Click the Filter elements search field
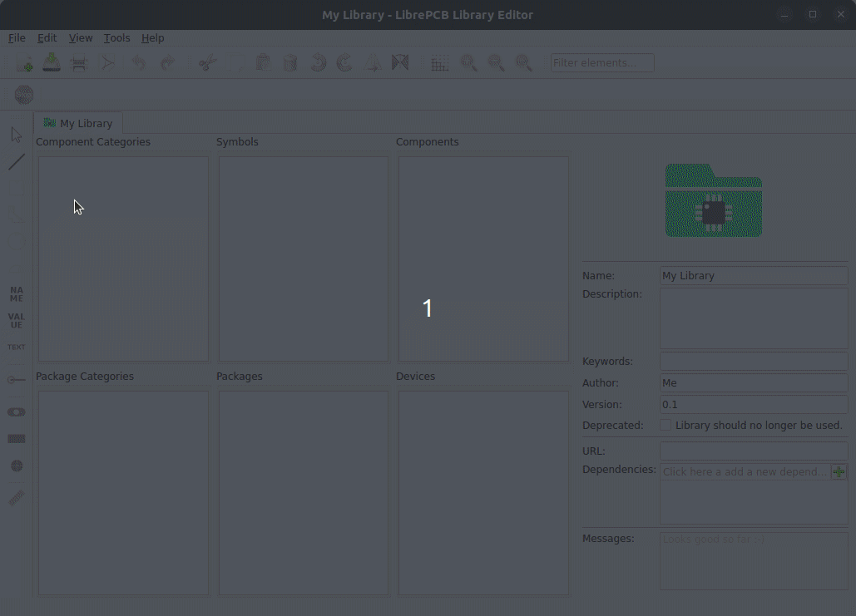Viewport: 856px width, 616px height. click(602, 62)
